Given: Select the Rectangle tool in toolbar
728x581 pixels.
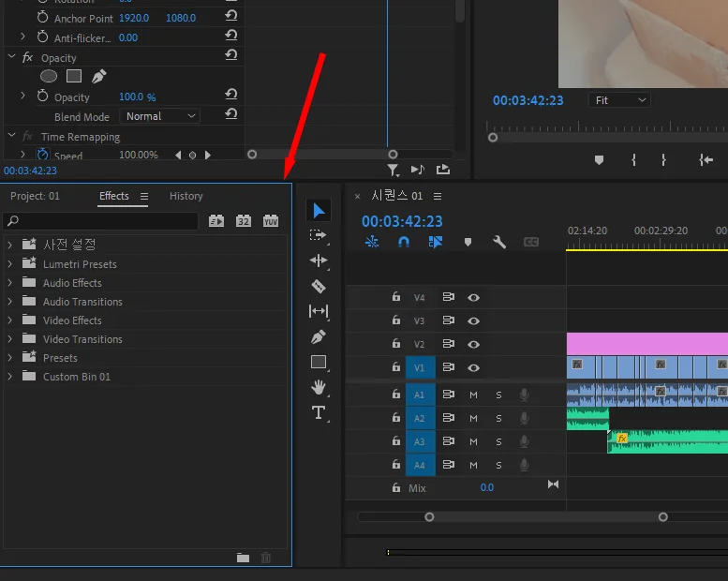Looking at the screenshot, I should [x=319, y=362].
